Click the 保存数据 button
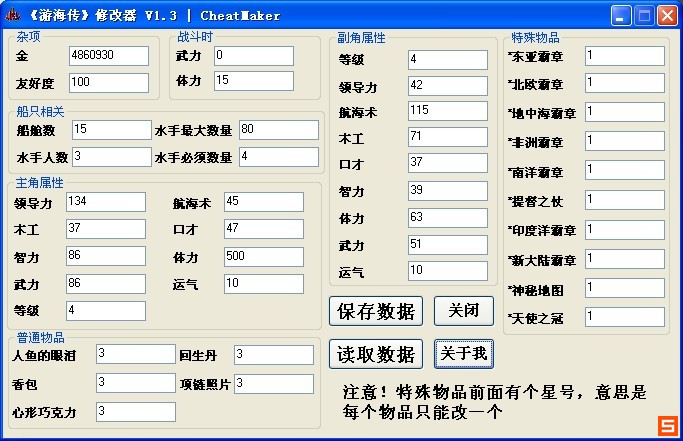This screenshot has height=441, width=683. [376, 311]
